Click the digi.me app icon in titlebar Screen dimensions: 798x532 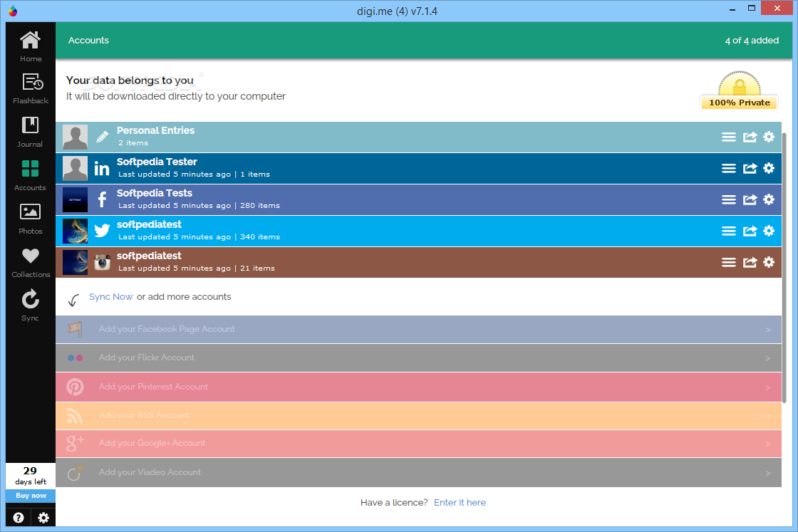coord(14,11)
